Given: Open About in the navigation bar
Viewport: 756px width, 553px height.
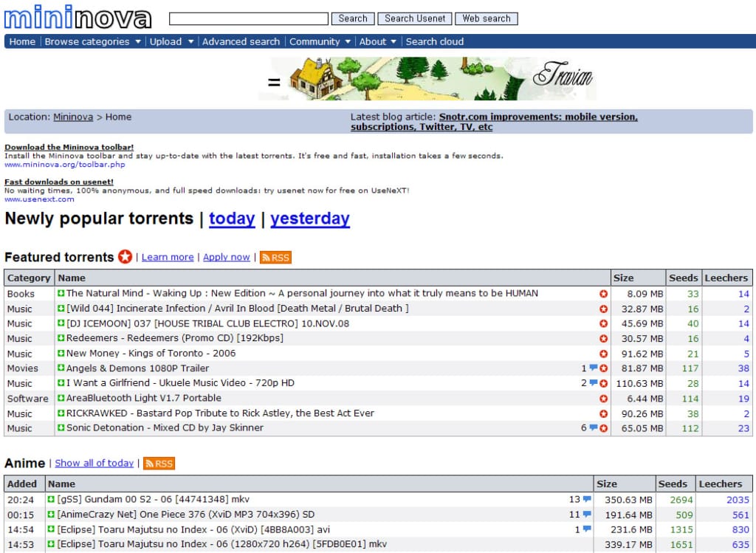Looking at the screenshot, I should click(373, 41).
